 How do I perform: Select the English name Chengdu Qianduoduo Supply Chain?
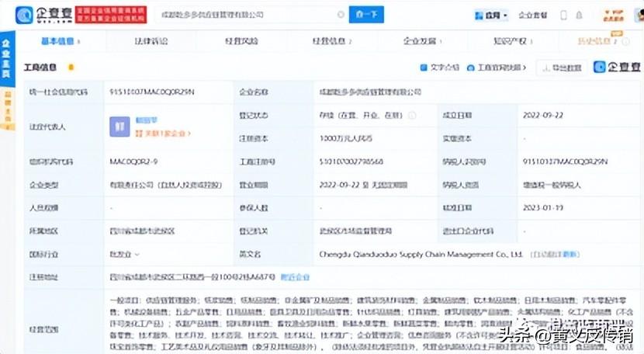coord(421,255)
